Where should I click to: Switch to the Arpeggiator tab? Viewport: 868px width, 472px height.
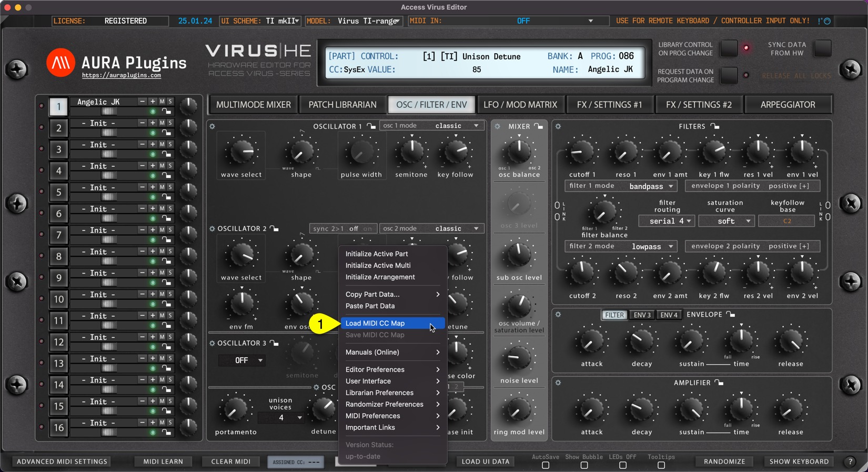(x=788, y=105)
